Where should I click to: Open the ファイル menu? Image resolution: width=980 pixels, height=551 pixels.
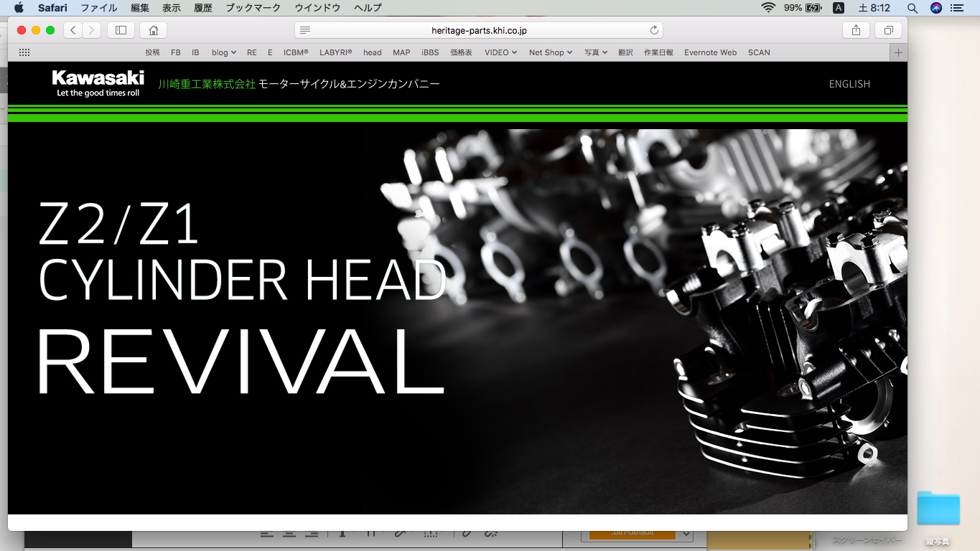[99, 8]
